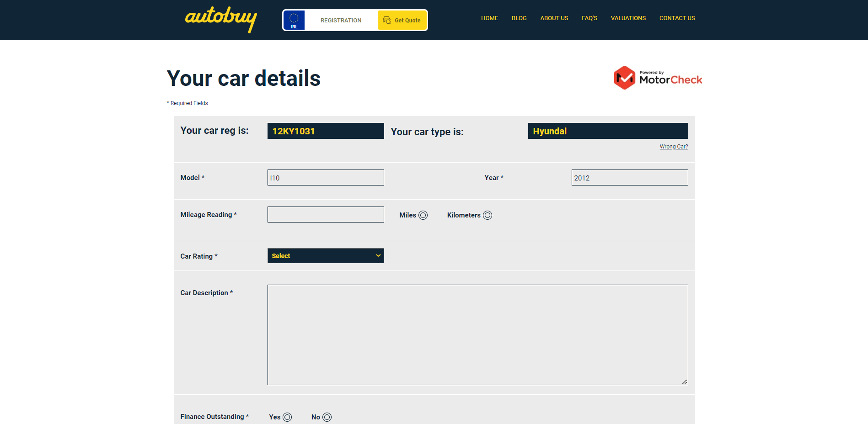Click the Wrong Car? link
The height and width of the screenshot is (424, 868).
pos(674,147)
